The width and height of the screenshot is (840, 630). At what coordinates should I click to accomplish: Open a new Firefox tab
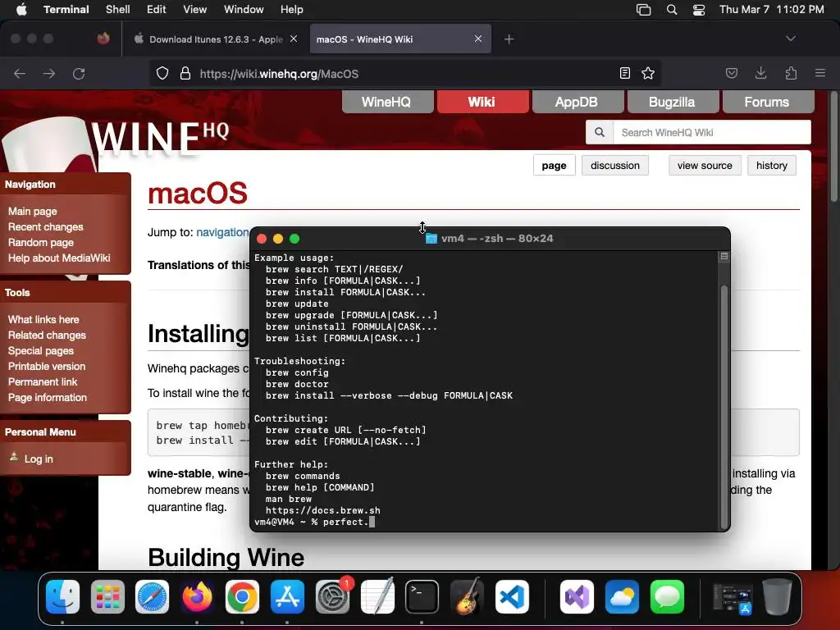[509, 39]
